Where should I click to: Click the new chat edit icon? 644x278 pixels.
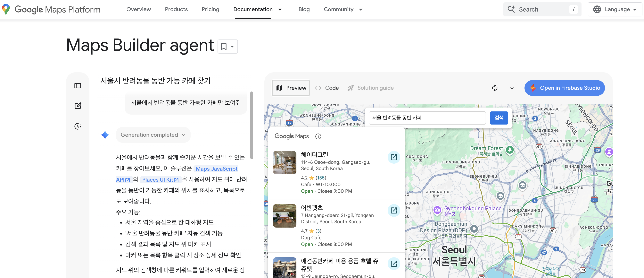[78, 106]
